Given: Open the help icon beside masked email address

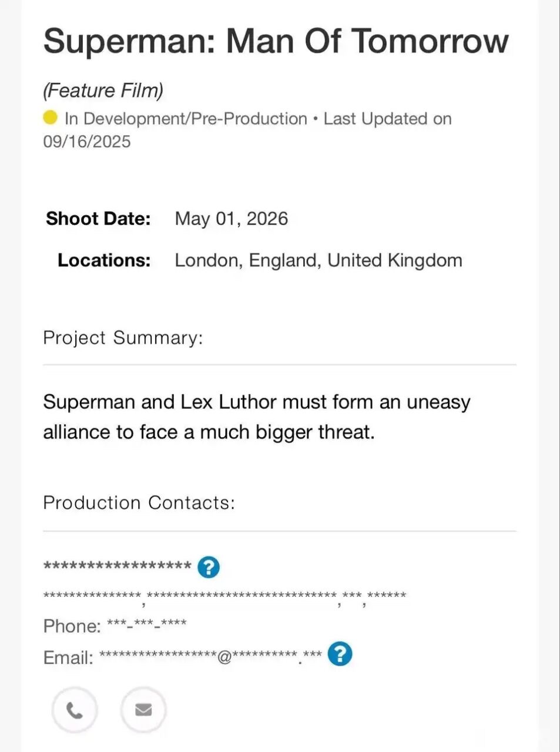Looking at the screenshot, I should (340, 654).
